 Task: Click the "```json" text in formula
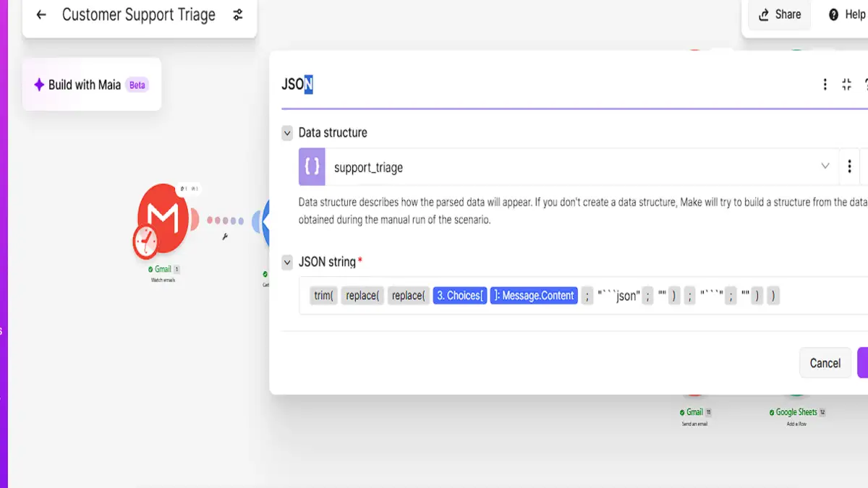point(619,296)
